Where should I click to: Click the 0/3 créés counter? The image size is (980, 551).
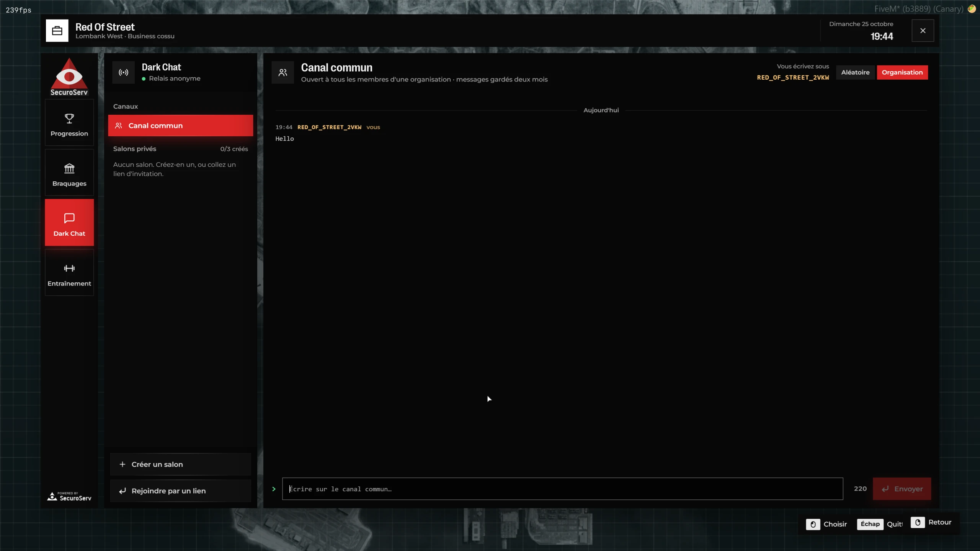234,149
